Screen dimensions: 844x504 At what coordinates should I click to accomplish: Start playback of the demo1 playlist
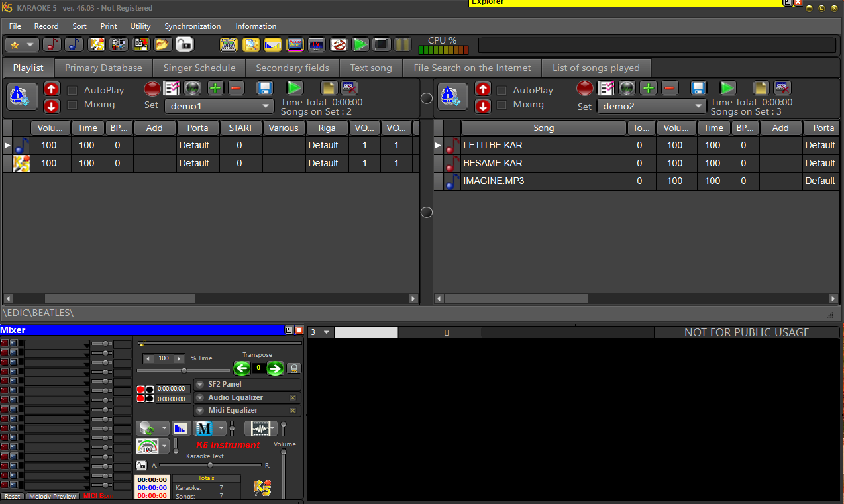click(293, 87)
